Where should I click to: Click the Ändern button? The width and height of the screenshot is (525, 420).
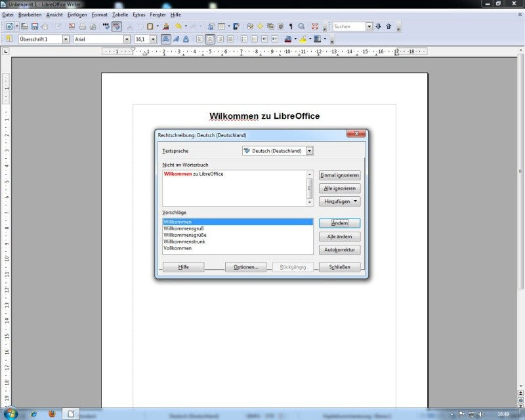coord(339,223)
